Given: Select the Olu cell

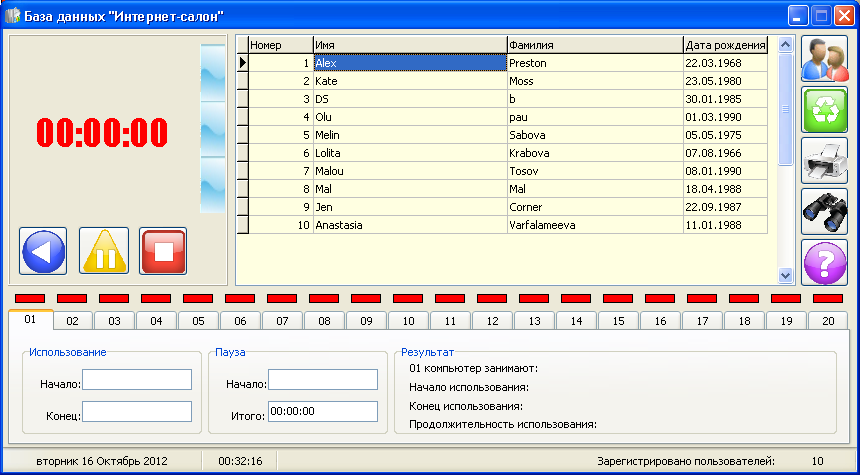Looking at the screenshot, I should click(410, 117).
